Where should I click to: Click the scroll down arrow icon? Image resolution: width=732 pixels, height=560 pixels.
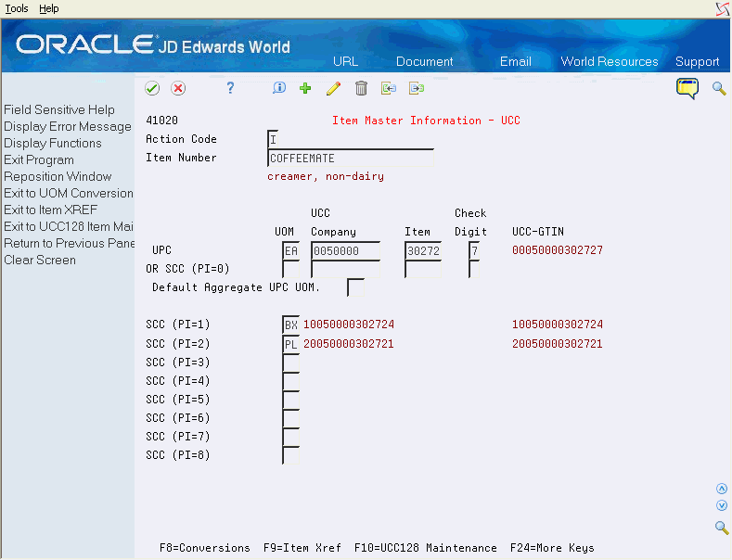[722, 506]
